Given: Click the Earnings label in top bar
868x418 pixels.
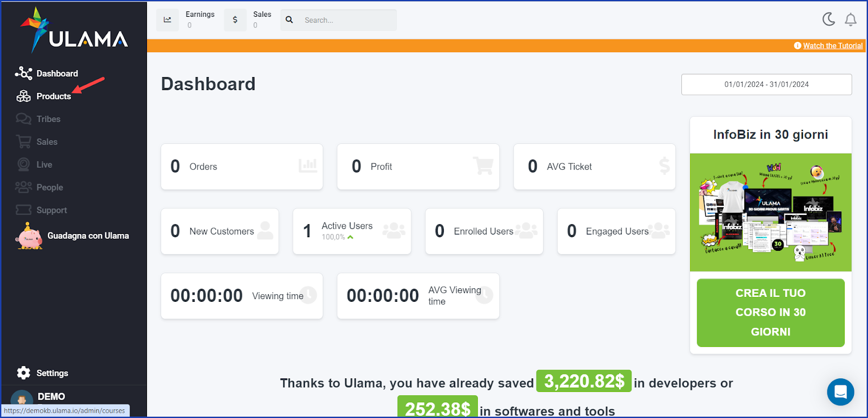Looking at the screenshot, I should click(x=200, y=14).
